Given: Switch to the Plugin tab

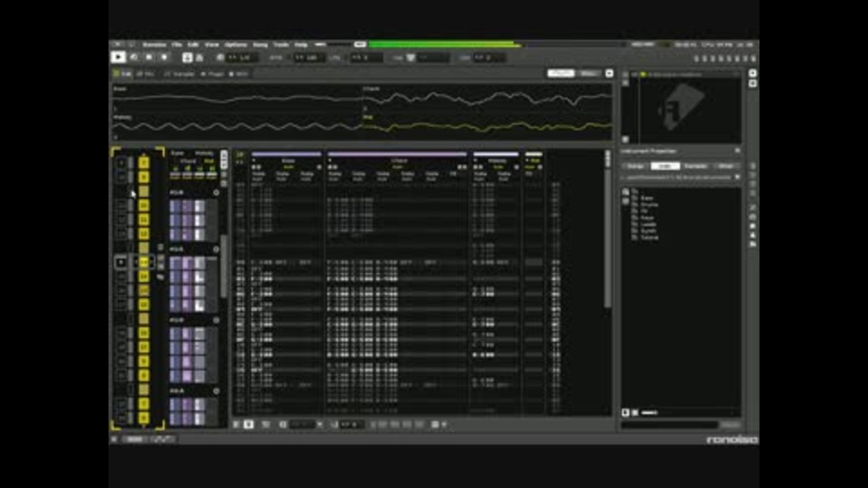Looking at the screenshot, I should (212, 73).
